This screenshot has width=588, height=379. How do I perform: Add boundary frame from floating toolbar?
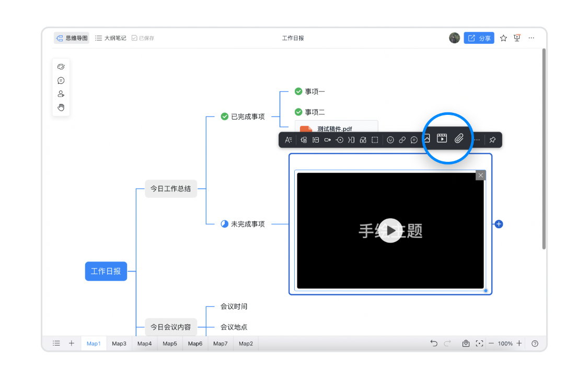coord(375,140)
